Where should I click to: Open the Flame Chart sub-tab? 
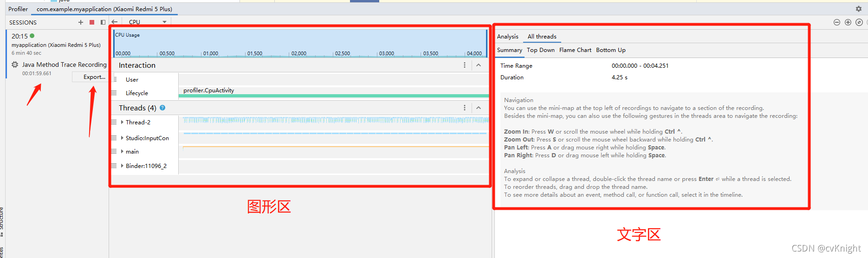click(x=575, y=50)
